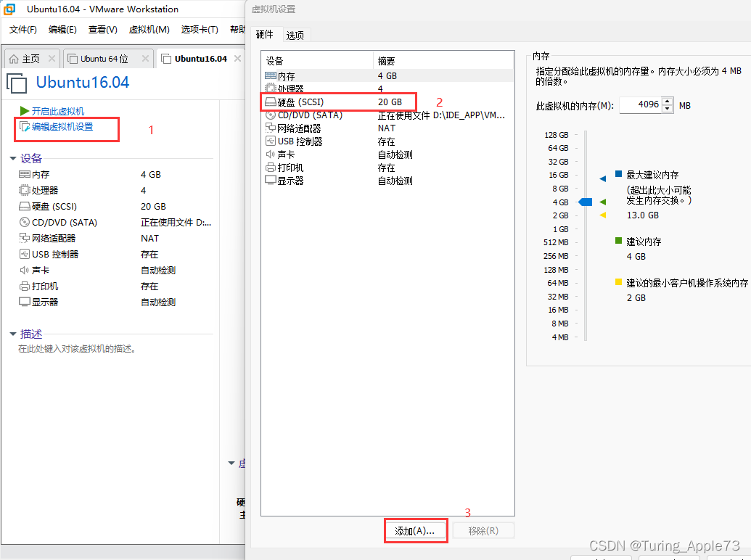The height and width of the screenshot is (560, 751).
Task: Click the 网络适配器 label in the main window device list
Action: click(x=54, y=238)
